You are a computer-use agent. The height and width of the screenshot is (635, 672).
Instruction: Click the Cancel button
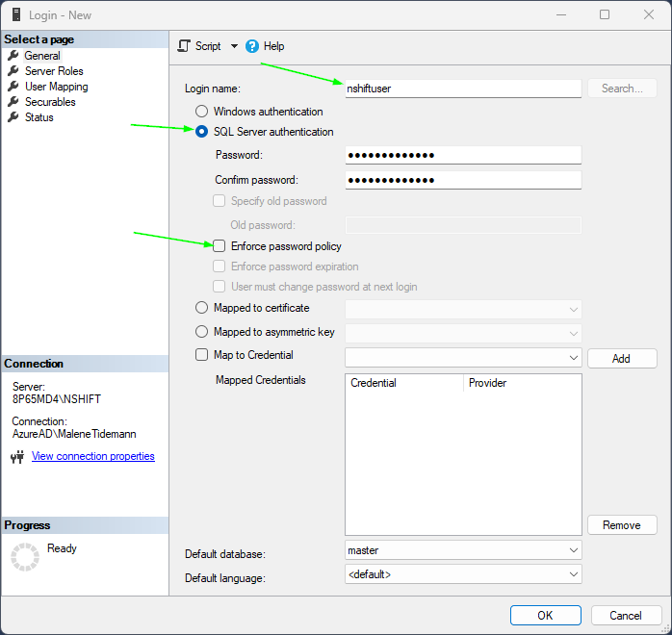tap(626, 616)
